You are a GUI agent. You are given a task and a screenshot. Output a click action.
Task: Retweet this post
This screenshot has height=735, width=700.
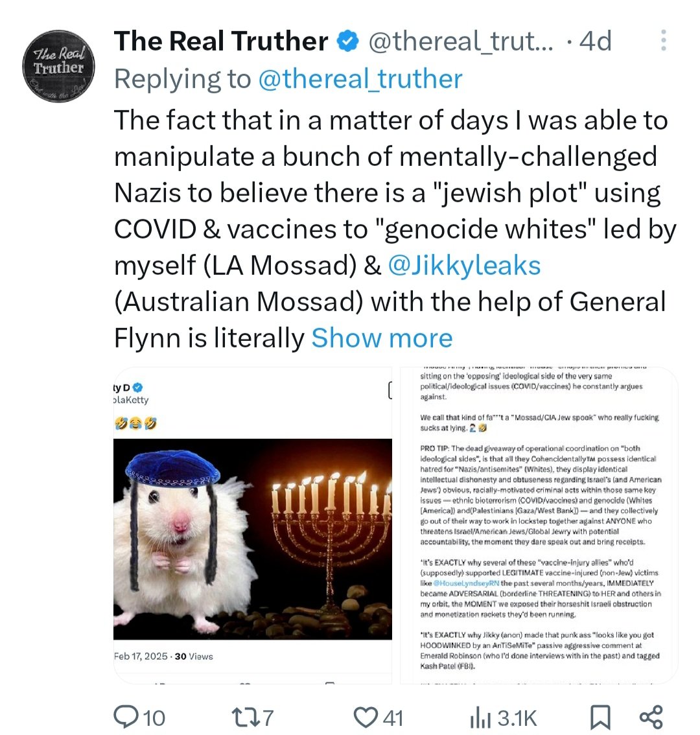252,717
